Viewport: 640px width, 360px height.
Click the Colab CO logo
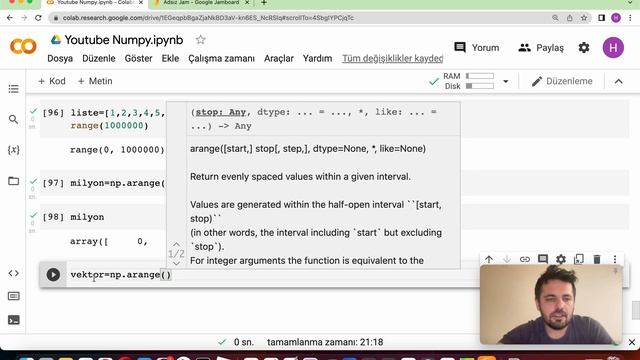[x=23, y=47]
